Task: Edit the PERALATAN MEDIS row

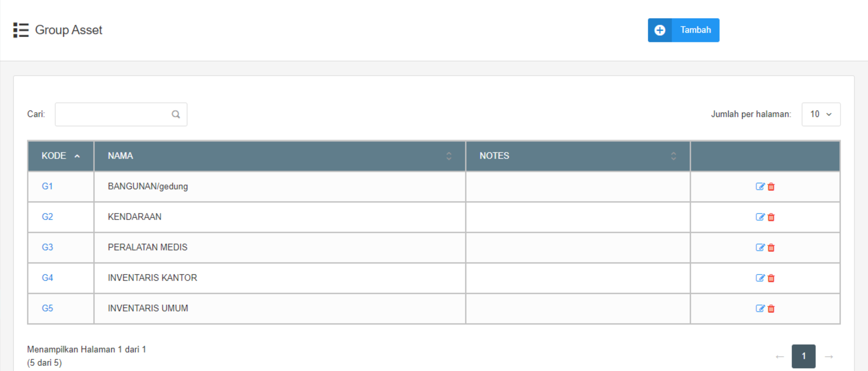Action: coord(760,247)
